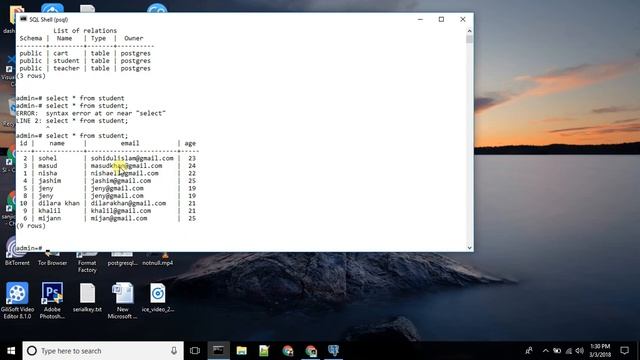
Task: Click the 'ERROR: syntax error' line
Action: 91,113
